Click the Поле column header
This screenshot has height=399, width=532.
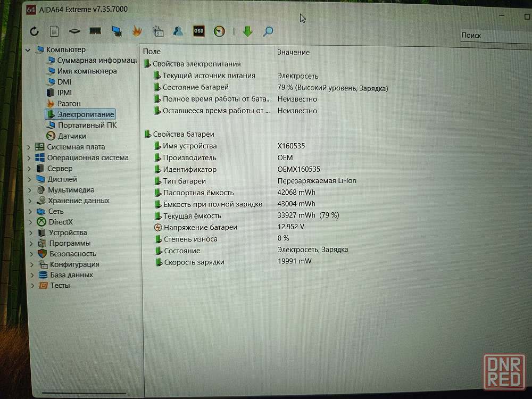tap(152, 52)
